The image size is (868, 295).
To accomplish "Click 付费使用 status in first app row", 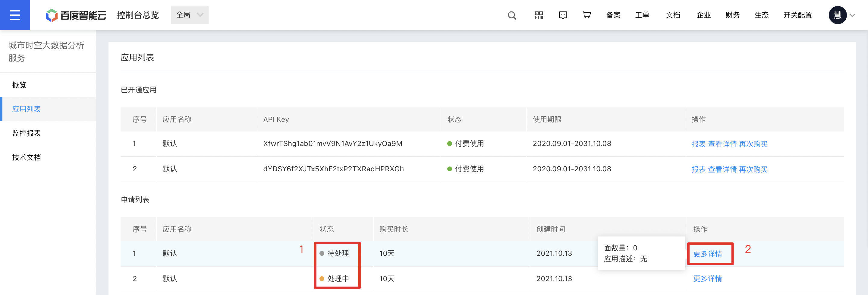I will click(x=465, y=144).
